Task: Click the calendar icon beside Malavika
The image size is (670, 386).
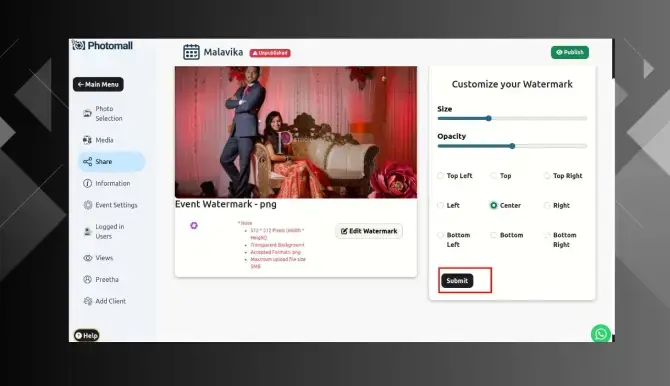Action: tap(191, 52)
